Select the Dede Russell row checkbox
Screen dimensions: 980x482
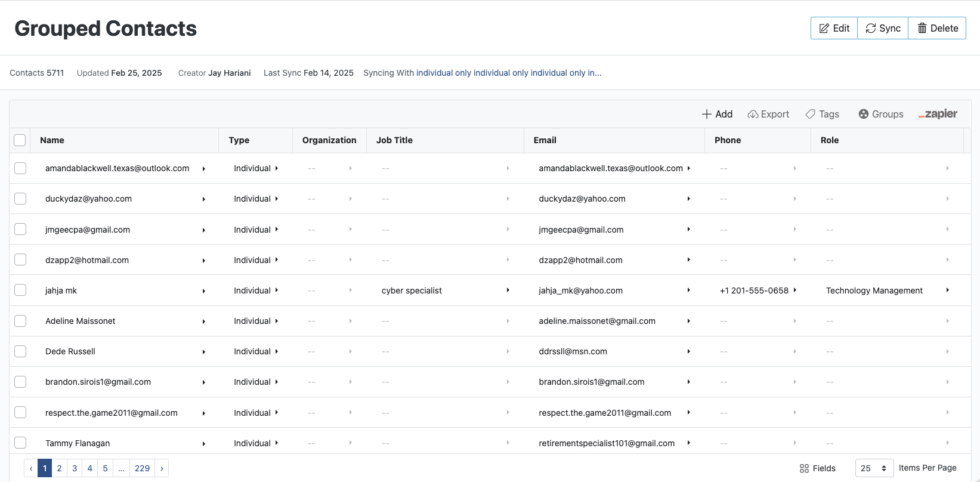point(20,351)
